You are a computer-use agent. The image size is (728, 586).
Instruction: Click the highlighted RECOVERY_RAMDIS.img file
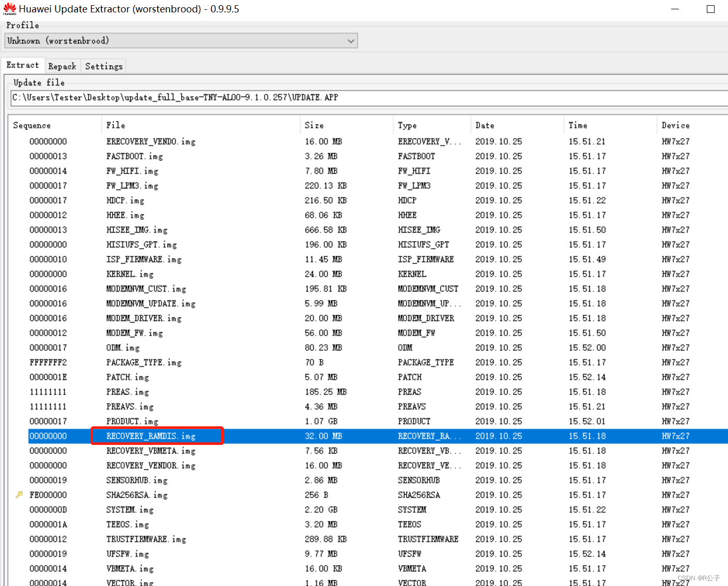point(150,436)
